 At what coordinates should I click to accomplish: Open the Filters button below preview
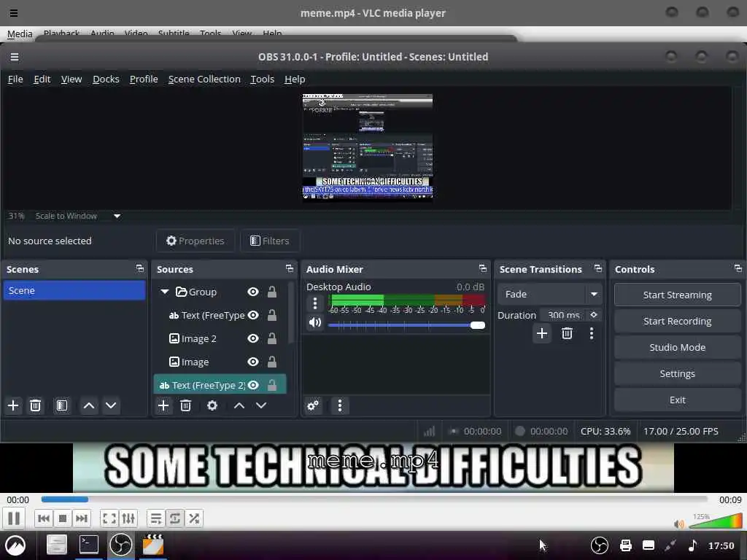coord(270,241)
